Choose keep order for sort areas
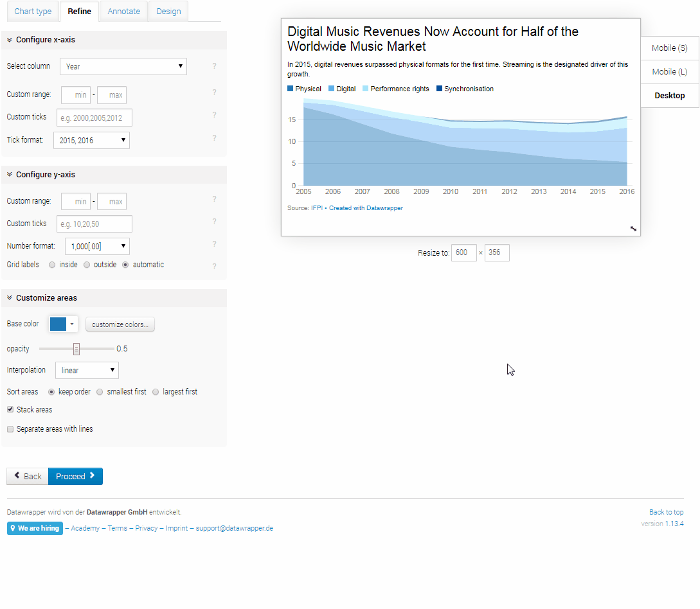The height and width of the screenshot is (609, 700). pyautogui.click(x=51, y=392)
